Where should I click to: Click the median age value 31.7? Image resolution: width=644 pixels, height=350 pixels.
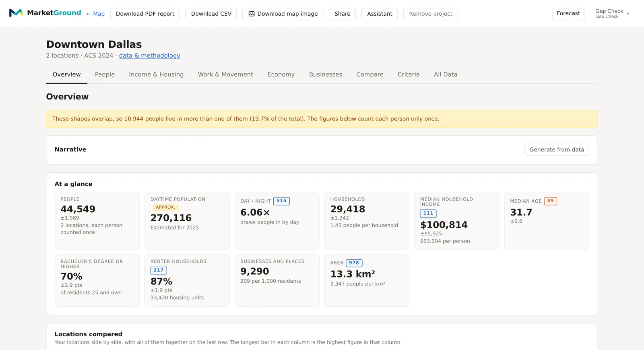pyautogui.click(x=521, y=213)
